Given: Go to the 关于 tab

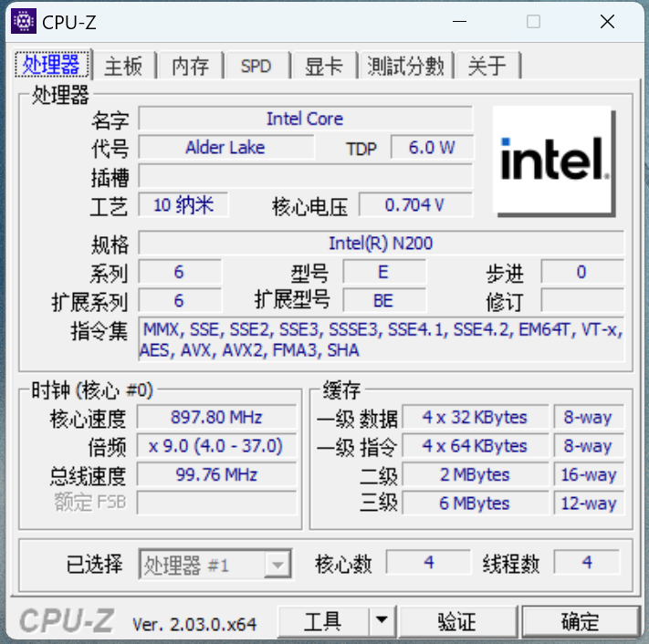Looking at the screenshot, I should click(487, 66).
